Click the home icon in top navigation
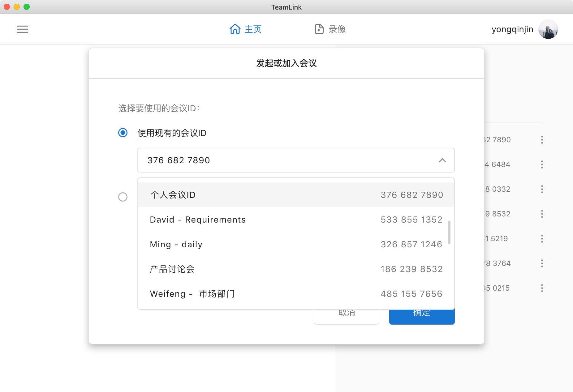The width and height of the screenshot is (573, 392). pyautogui.click(x=235, y=29)
